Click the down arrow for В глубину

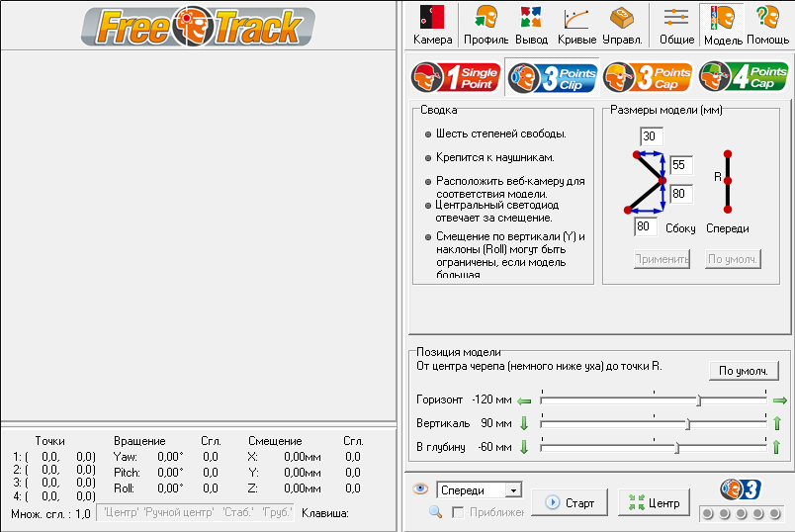(524, 447)
